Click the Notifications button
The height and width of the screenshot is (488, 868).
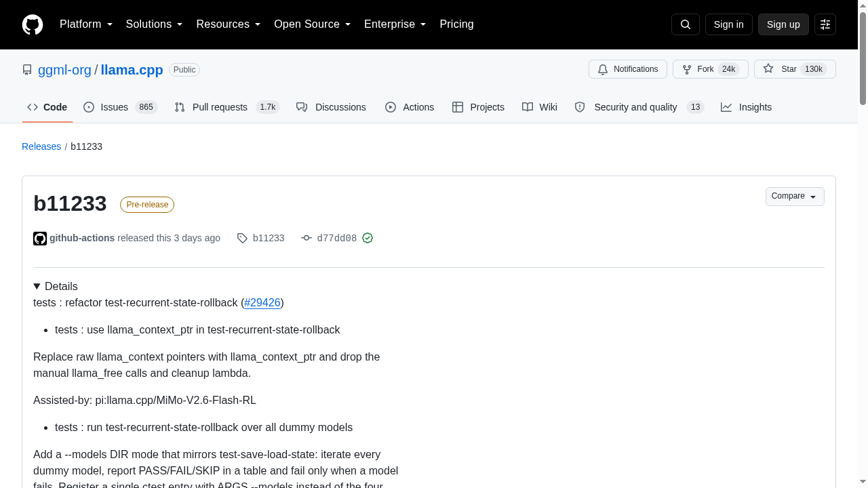[628, 69]
